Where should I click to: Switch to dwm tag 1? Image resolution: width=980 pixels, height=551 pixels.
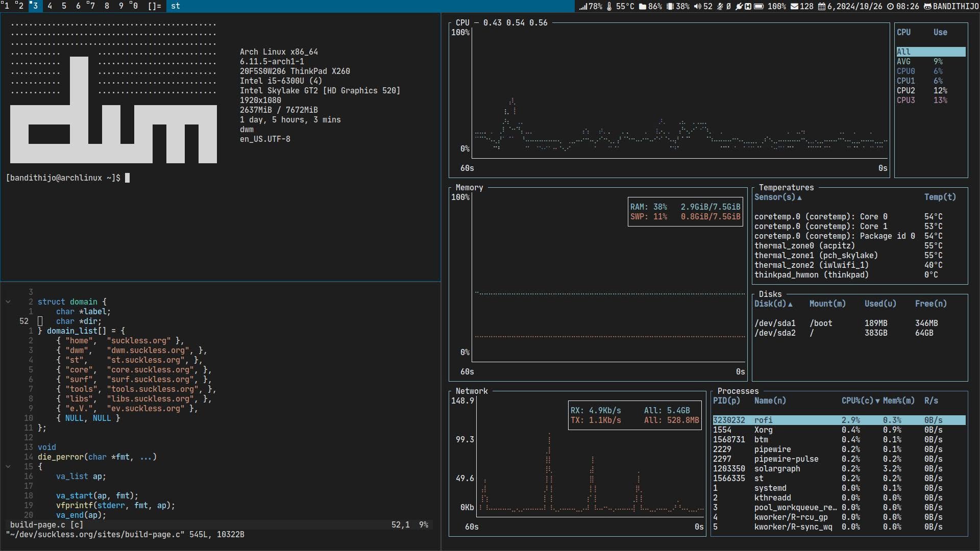point(7,6)
